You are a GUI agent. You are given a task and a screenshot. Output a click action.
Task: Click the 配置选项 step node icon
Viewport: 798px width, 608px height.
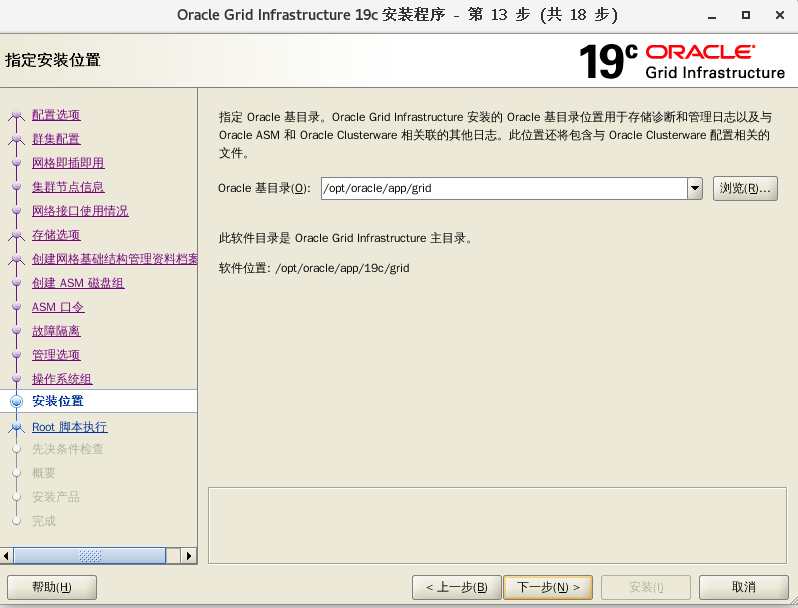coord(16,115)
